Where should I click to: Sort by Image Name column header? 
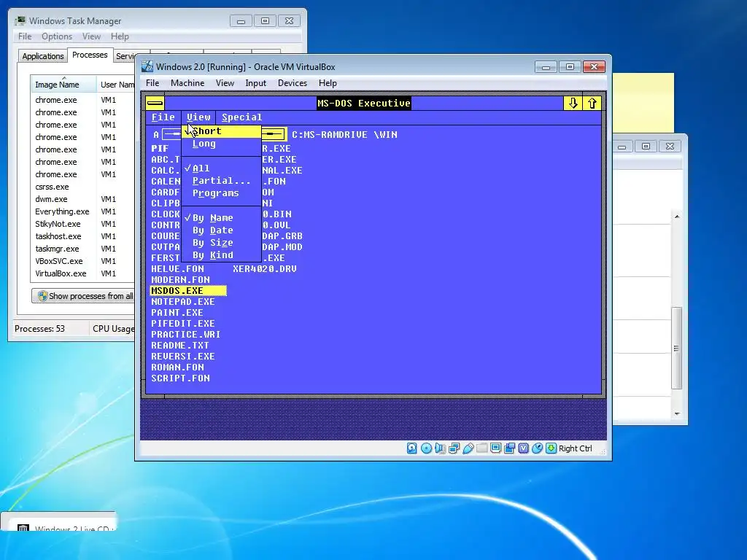[63, 85]
